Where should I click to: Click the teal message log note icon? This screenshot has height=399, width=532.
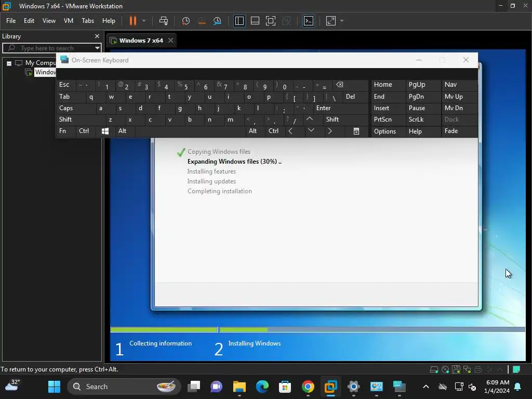[x=516, y=369]
